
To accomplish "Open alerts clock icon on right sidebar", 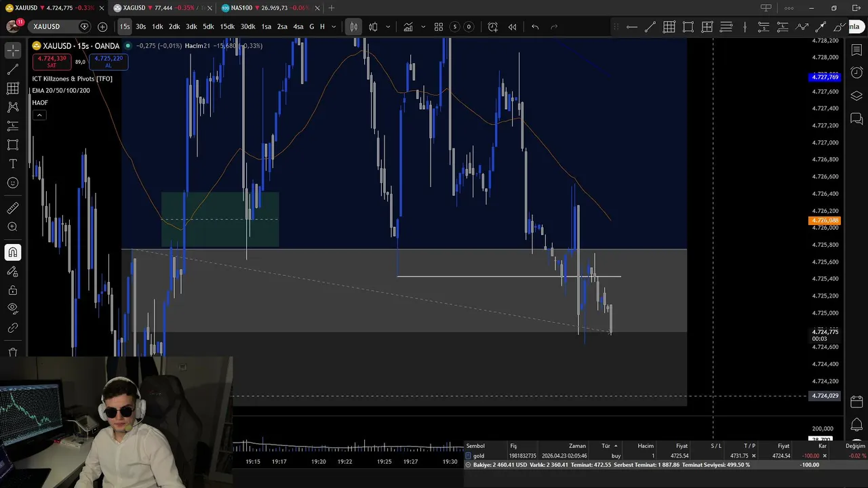I will 856,73.
